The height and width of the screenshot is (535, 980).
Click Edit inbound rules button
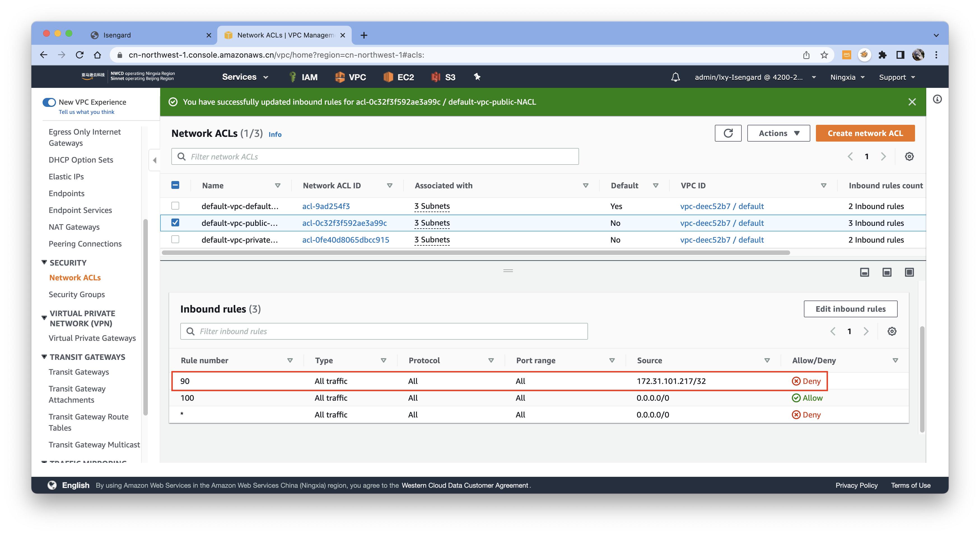tap(850, 309)
